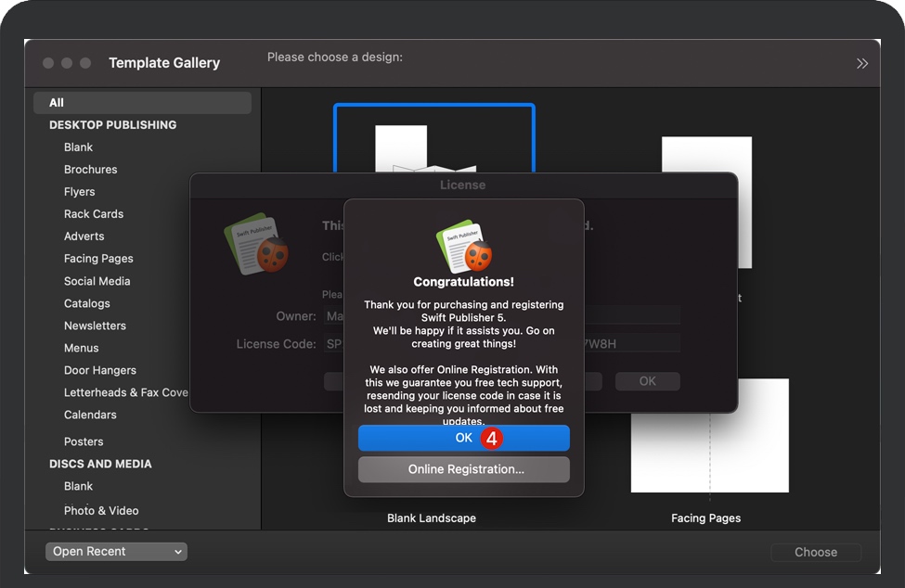The height and width of the screenshot is (588, 905).
Task: Click the Blank Landscape label
Action: click(431, 518)
